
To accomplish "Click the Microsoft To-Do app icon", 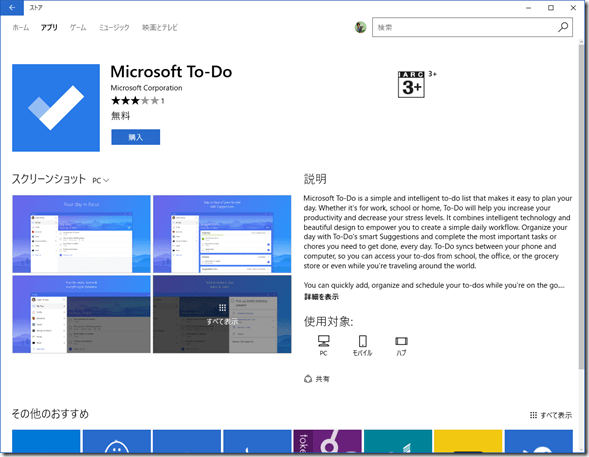I will pos(56,108).
